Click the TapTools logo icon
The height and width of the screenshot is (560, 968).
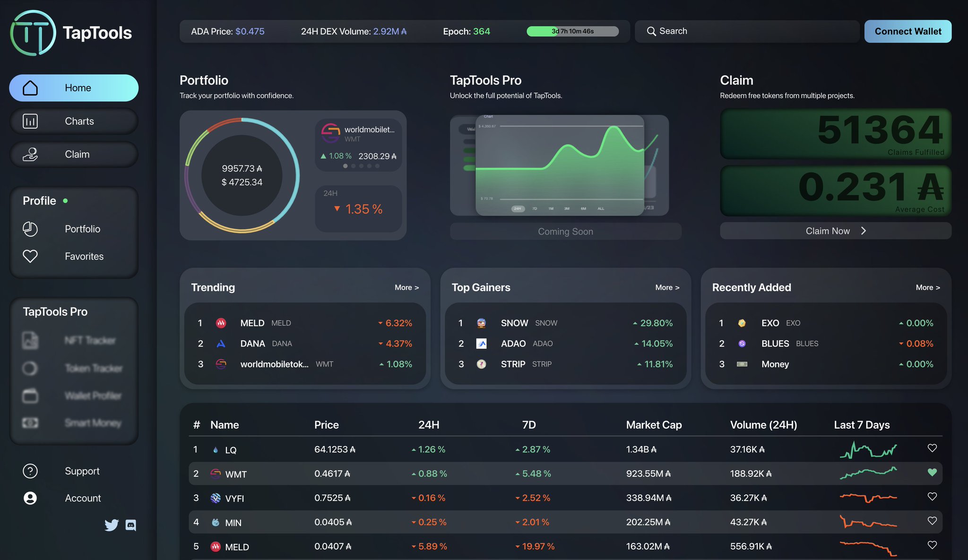click(33, 33)
